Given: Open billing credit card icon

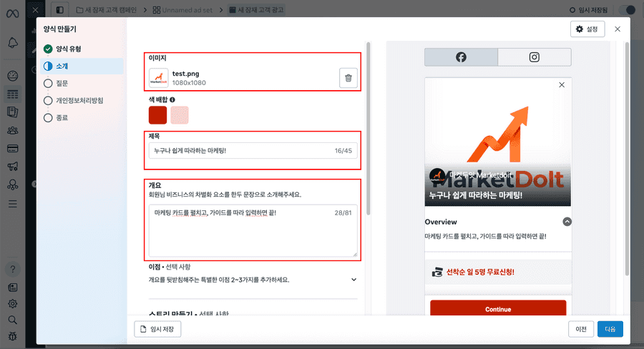Looking at the screenshot, I should 13,148.
